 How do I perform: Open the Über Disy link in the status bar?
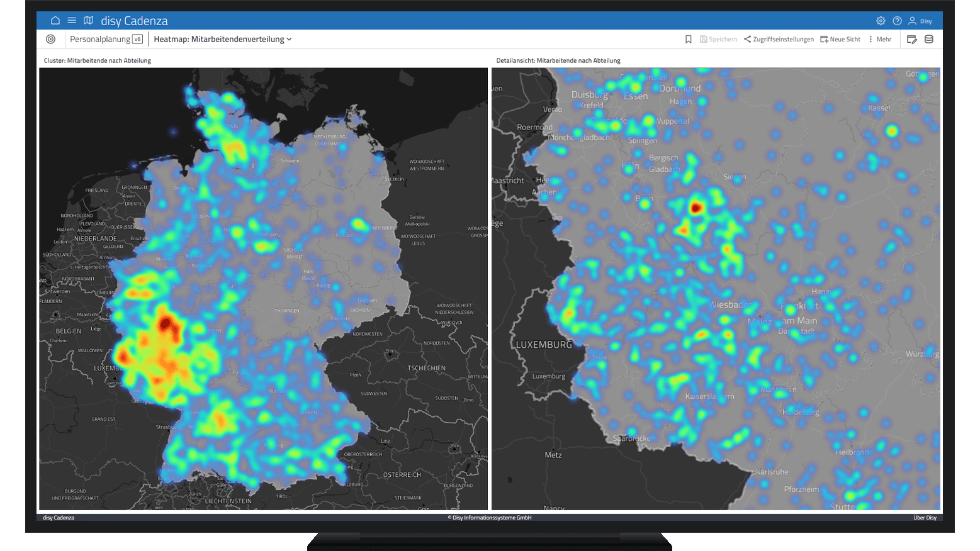(925, 517)
